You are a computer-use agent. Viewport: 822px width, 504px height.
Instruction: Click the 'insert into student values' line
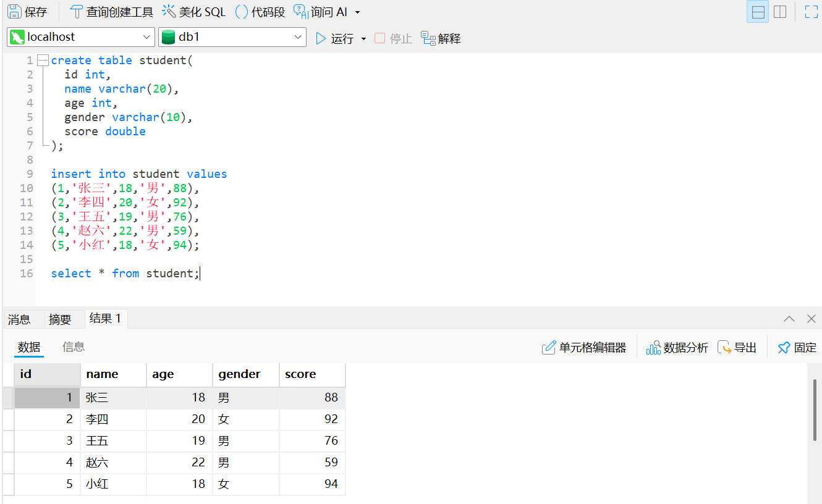tap(139, 174)
